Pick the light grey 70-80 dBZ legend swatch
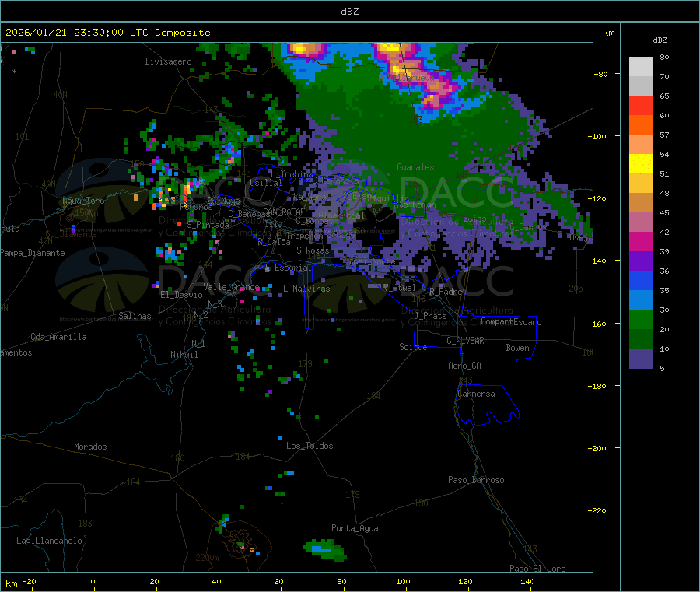The width and height of the screenshot is (700, 592). point(641,67)
